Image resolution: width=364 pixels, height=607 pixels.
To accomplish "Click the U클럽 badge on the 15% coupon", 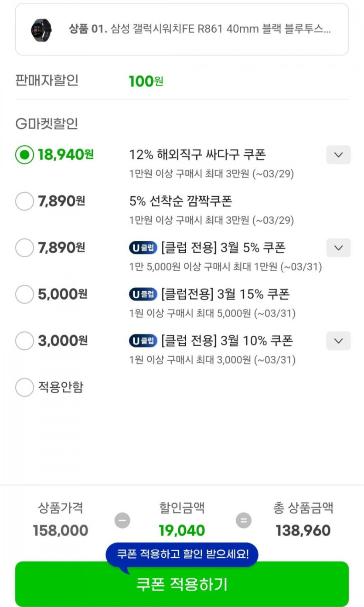I will (143, 294).
